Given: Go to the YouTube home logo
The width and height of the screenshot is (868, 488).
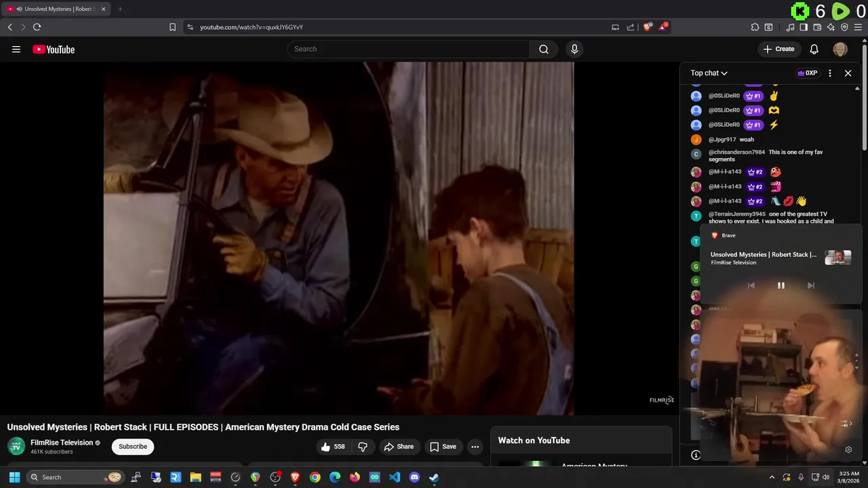Looking at the screenshot, I should [54, 49].
